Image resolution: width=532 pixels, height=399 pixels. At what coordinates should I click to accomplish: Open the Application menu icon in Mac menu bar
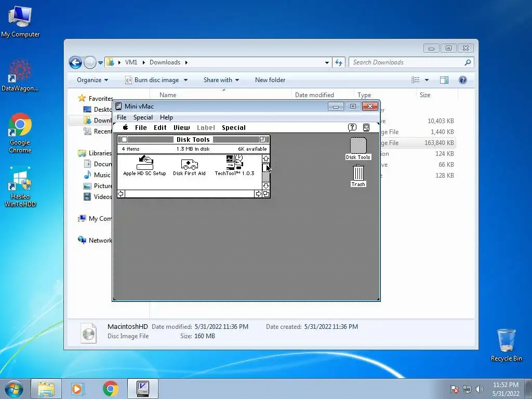tap(366, 127)
